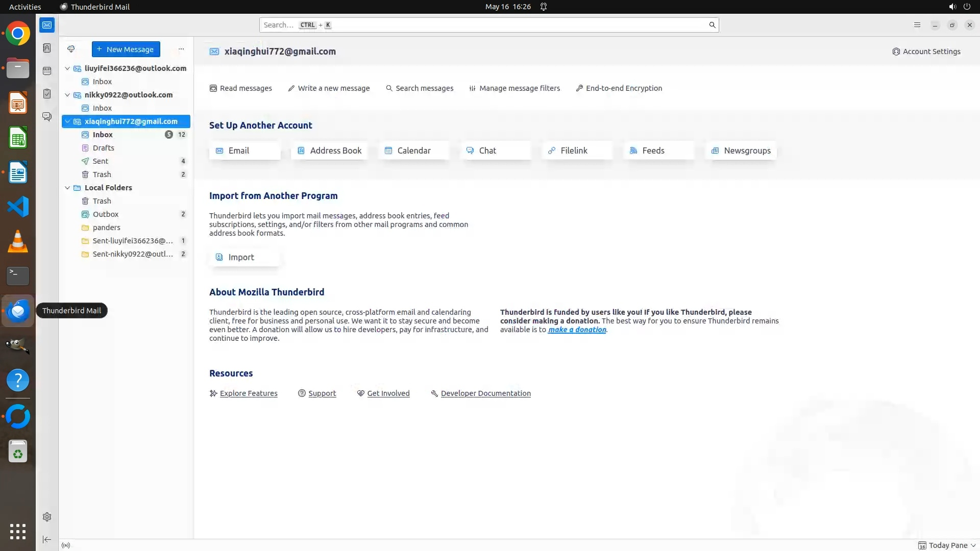Open Address Book from the spaces toolbar
Screen dimensions: 980x551
coord(47,48)
